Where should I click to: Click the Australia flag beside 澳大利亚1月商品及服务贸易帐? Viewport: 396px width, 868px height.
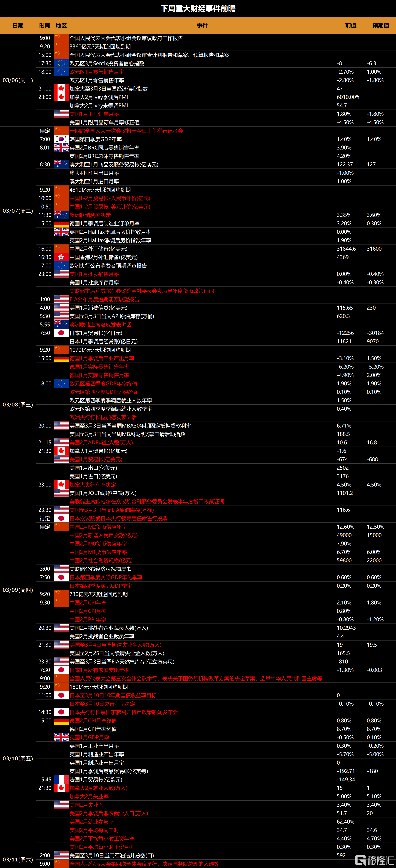point(61,164)
